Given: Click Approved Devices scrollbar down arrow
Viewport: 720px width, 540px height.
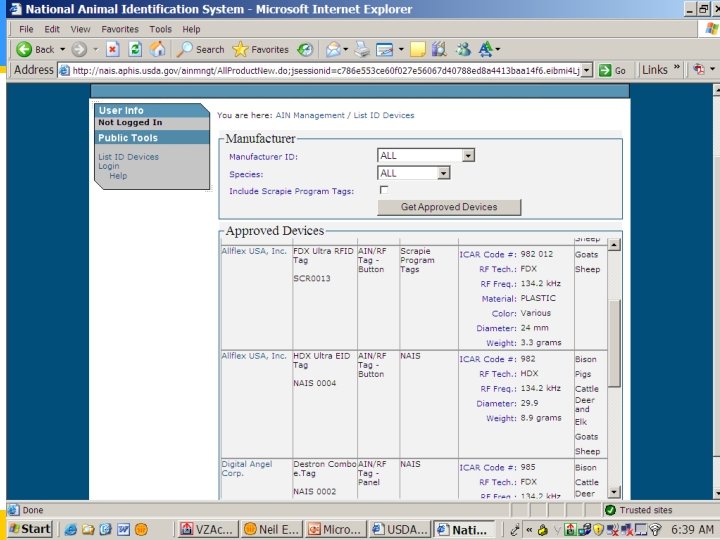Looking at the screenshot, I should (614, 492).
